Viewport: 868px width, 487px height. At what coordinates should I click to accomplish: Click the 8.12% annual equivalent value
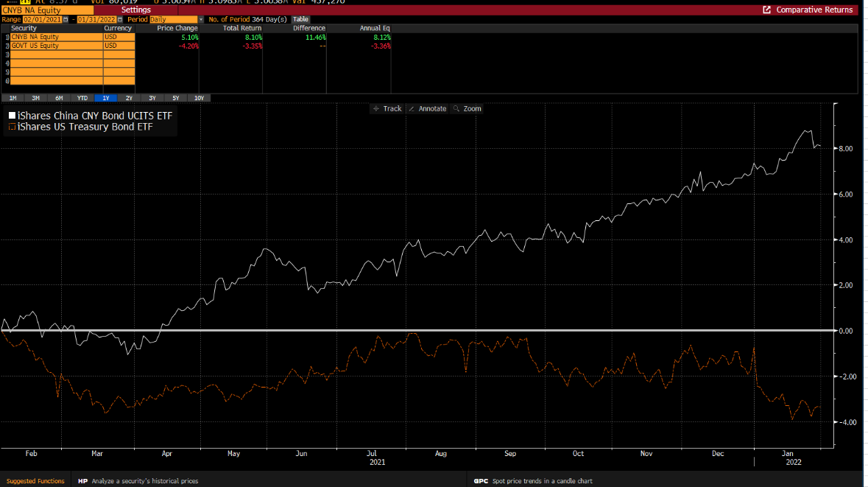(382, 37)
